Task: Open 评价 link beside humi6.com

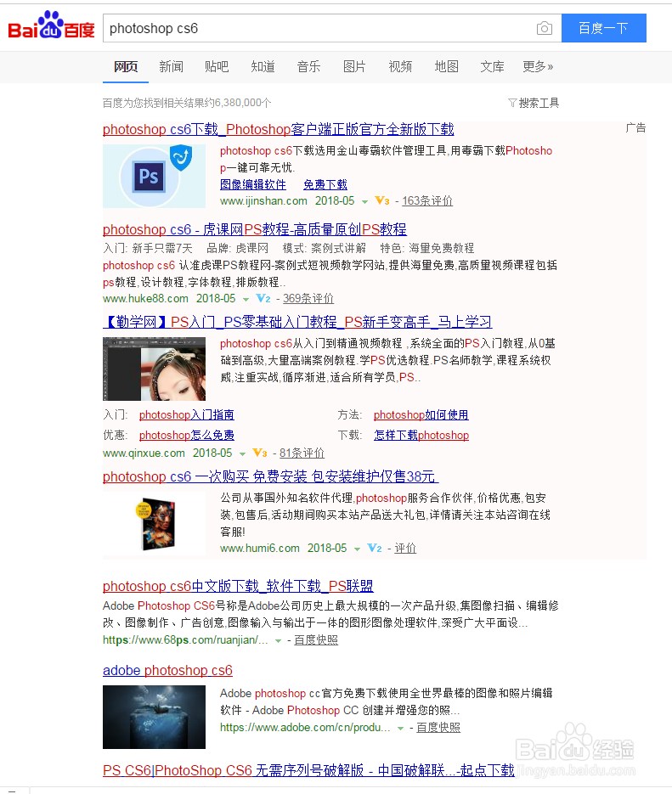Action: [x=405, y=549]
